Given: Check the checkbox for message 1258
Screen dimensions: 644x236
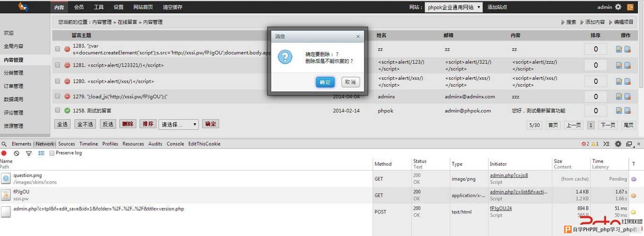Looking at the screenshot, I should [x=57, y=110].
